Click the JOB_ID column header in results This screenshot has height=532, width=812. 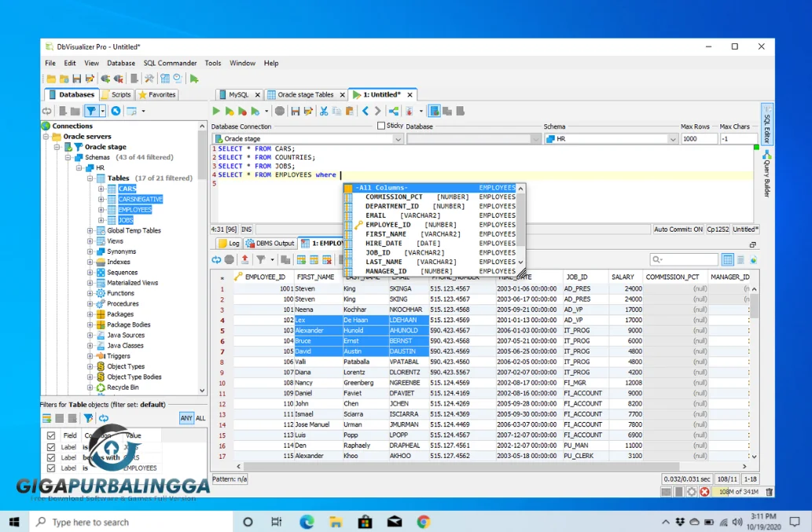tap(577, 277)
